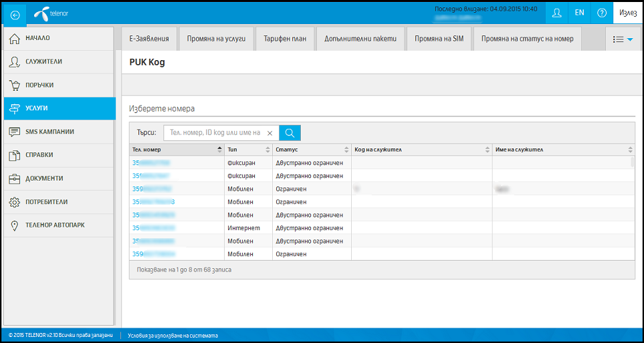Sort by Тип column
Viewport: 644px width, 343px height.
coord(248,150)
